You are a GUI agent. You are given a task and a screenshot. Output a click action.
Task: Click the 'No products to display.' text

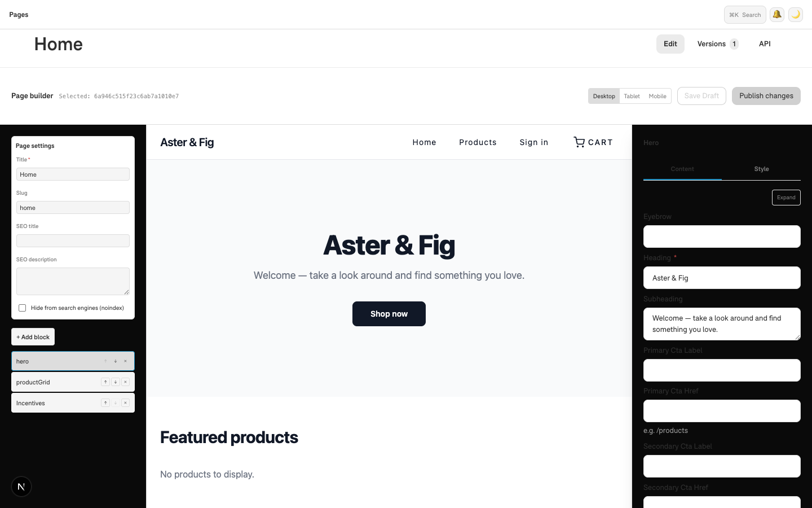[x=207, y=475]
